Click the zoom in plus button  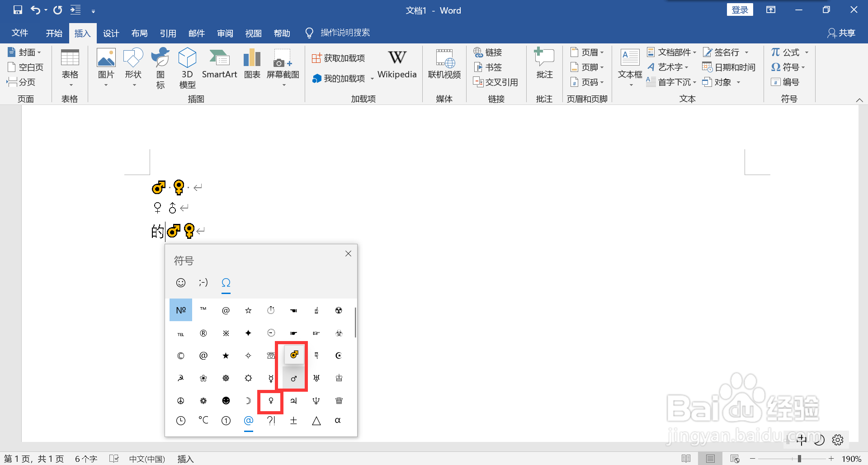pyautogui.click(x=831, y=459)
